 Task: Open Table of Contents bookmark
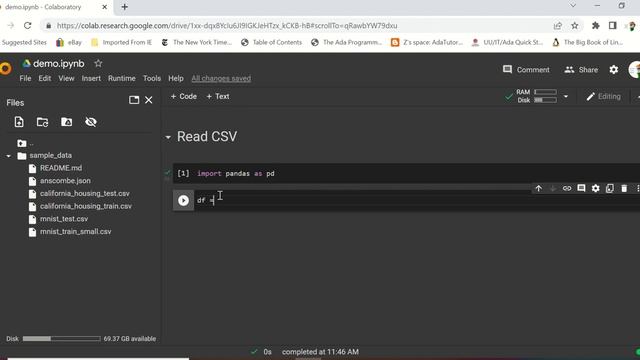point(271,42)
